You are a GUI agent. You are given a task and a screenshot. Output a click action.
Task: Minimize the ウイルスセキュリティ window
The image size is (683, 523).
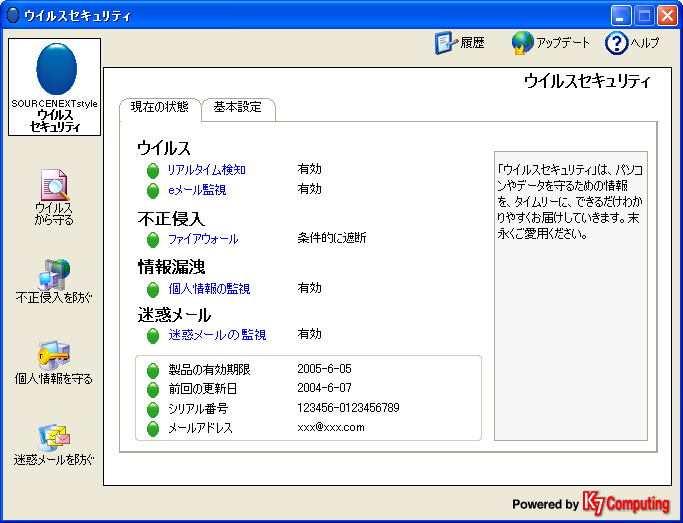(621, 16)
